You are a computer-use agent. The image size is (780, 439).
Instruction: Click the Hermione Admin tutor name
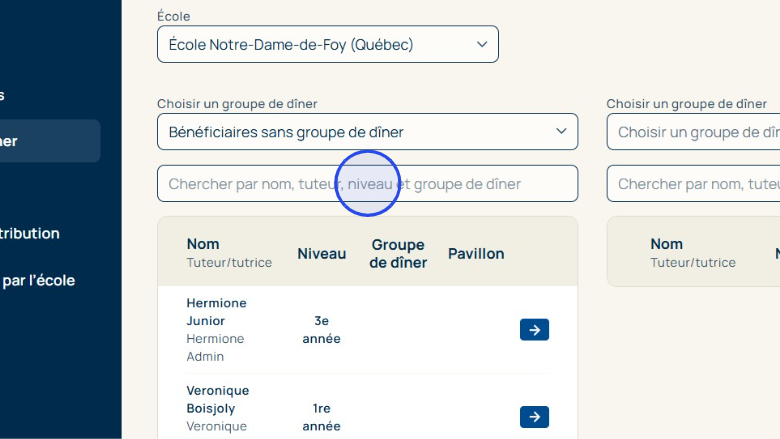(x=216, y=347)
